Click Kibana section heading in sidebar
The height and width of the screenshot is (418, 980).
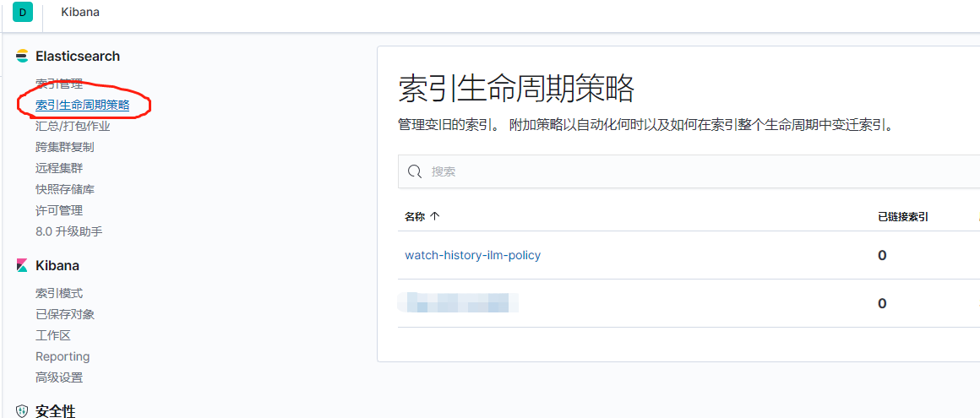coord(57,265)
